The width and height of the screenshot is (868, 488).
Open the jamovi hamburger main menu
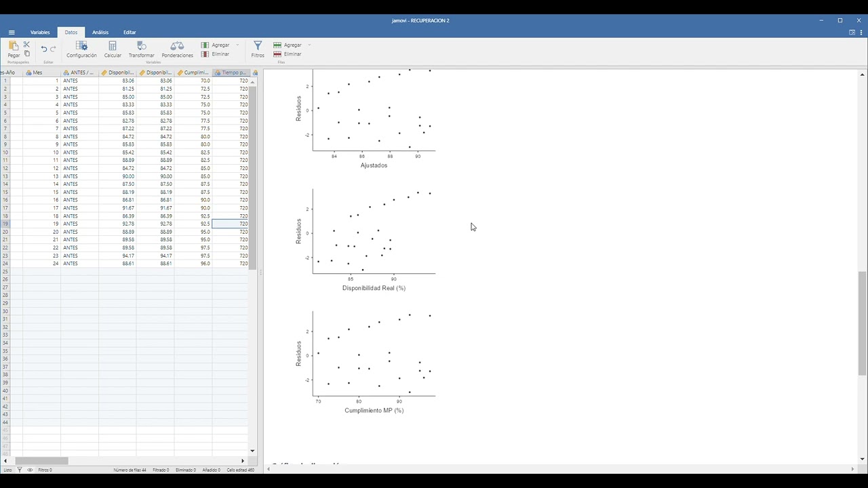tap(12, 33)
